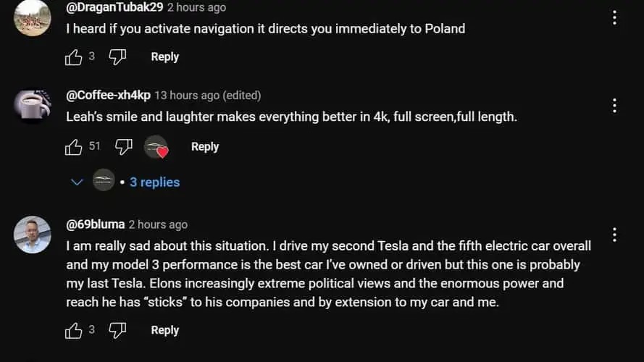This screenshot has width=644, height=362.
Task: Reply to @Coffee-xh4kp's comment
Action: (204, 147)
